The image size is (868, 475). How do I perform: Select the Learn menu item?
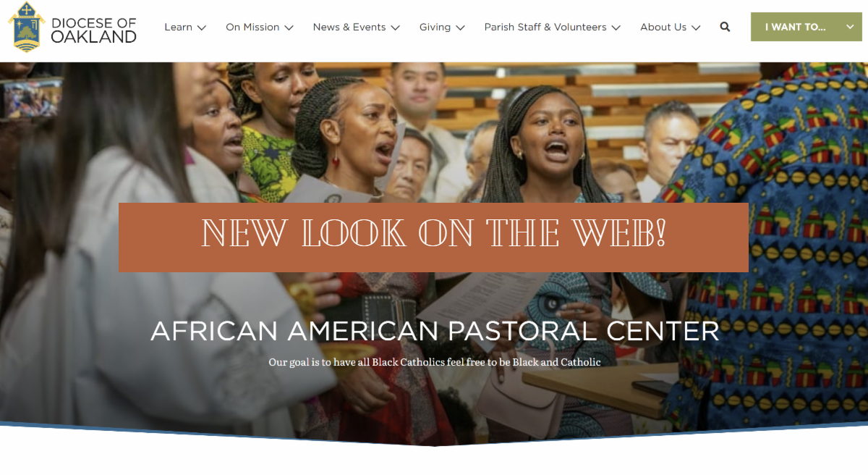178,27
